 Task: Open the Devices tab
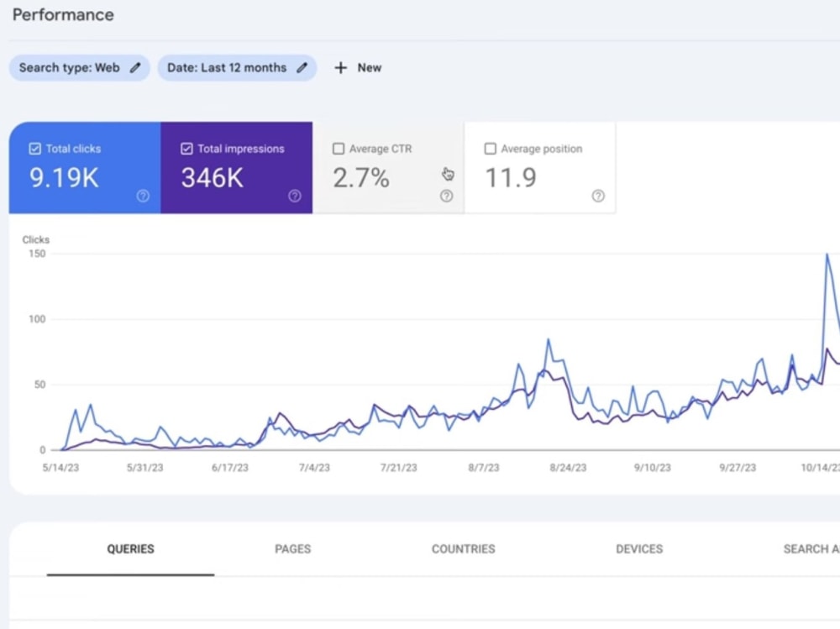coord(639,549)
